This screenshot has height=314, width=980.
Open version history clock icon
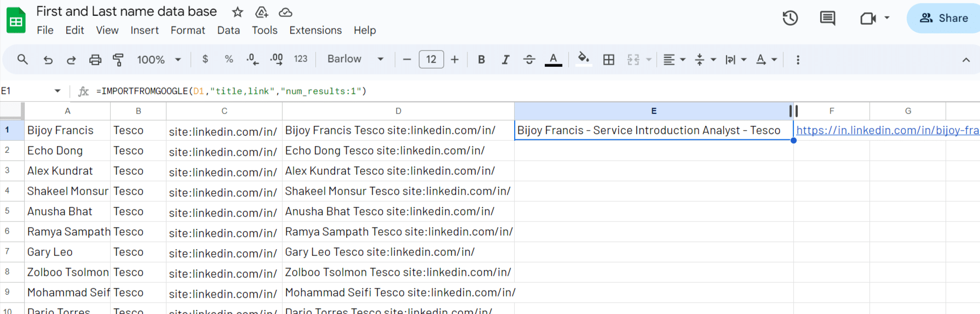(790, 18)
